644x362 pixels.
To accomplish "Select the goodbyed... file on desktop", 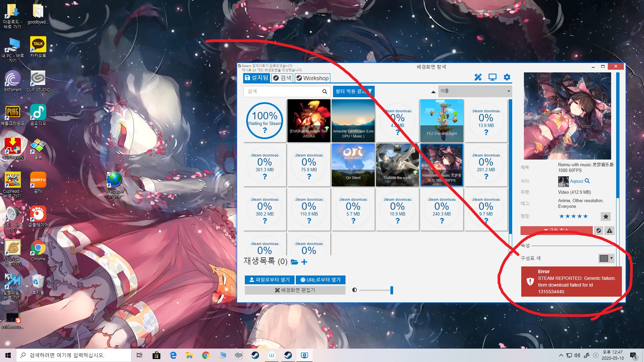I will pyautogui.click(x=38, y=14).
